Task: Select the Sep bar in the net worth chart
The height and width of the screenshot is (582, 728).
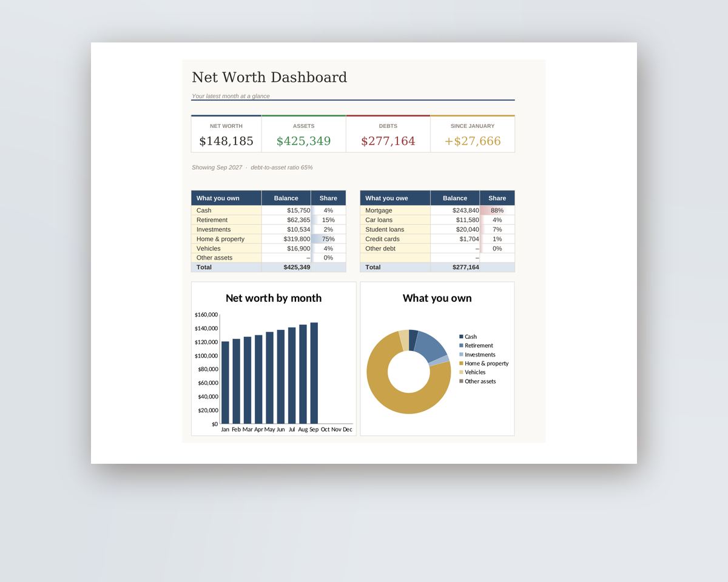Action: tap(314, 373)
